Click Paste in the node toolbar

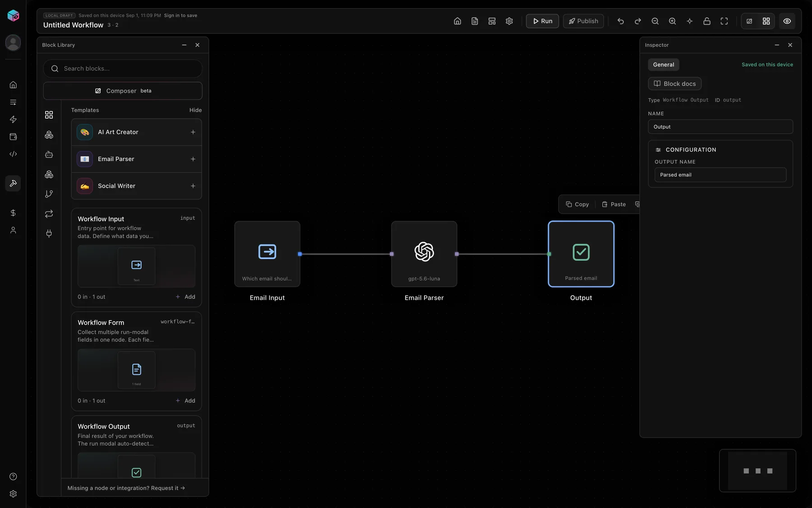pos(614,205)
